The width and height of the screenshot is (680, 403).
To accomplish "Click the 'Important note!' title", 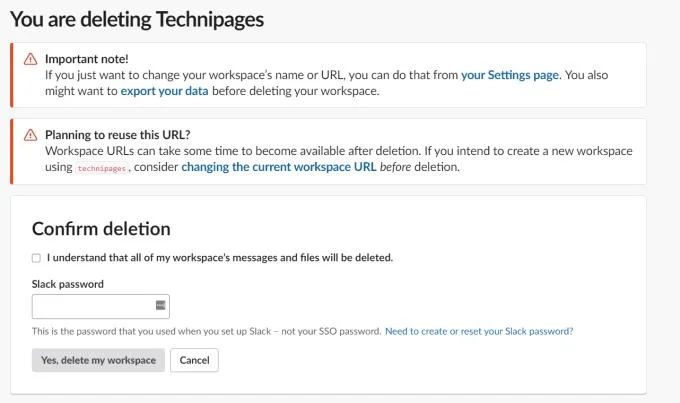I will pyautogui.click(x=87, y=59).
